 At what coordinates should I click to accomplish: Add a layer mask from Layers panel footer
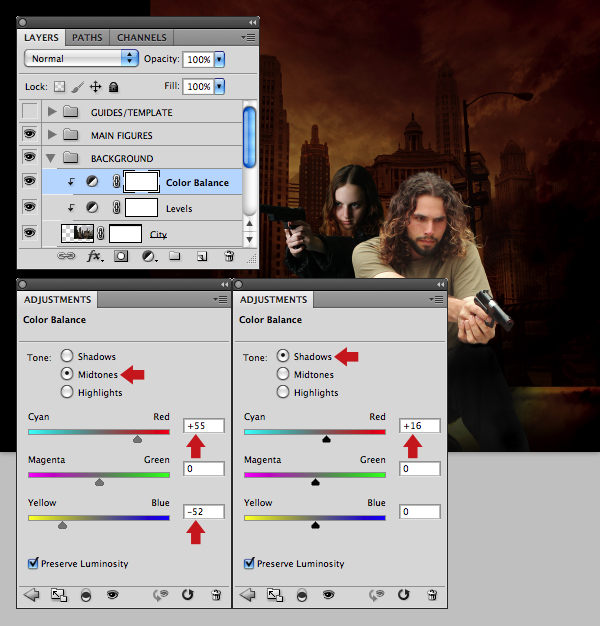click(x=121, y=256)
